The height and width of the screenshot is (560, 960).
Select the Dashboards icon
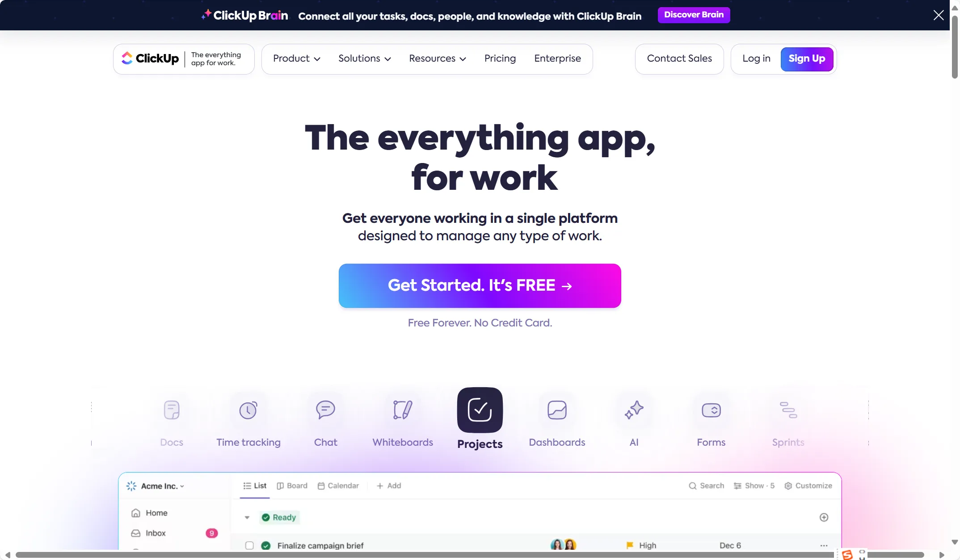pyautogui.click(x=556, y=410)
